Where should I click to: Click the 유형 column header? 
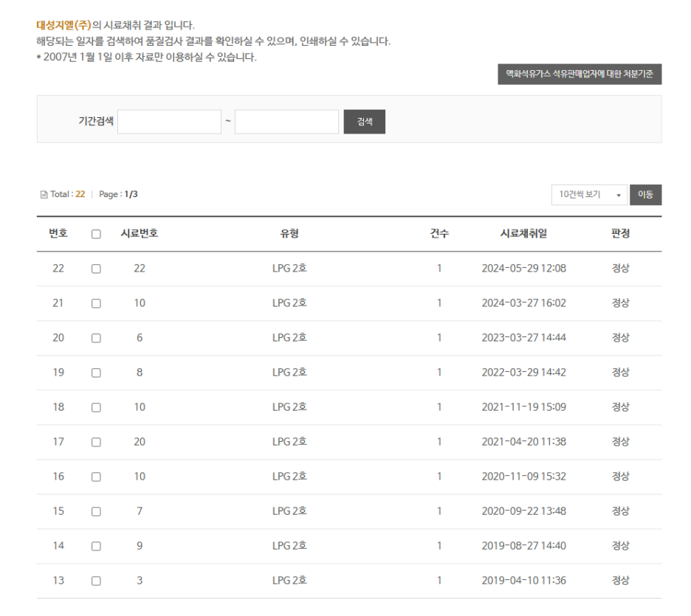289,233
